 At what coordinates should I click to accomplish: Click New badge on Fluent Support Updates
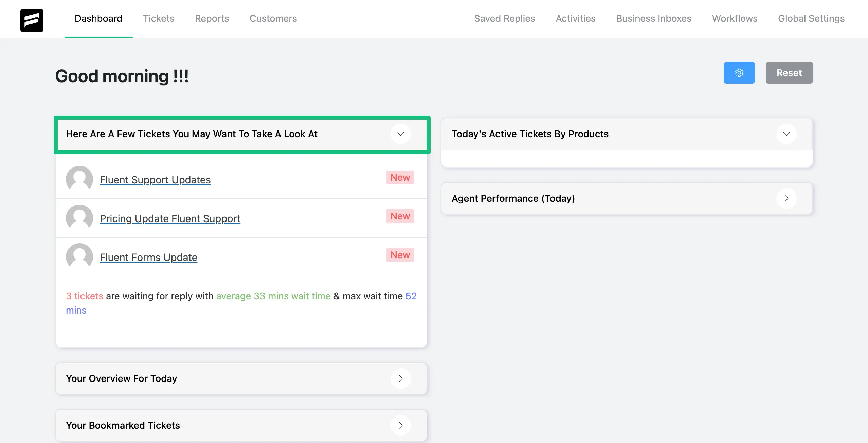coord(400,177)
